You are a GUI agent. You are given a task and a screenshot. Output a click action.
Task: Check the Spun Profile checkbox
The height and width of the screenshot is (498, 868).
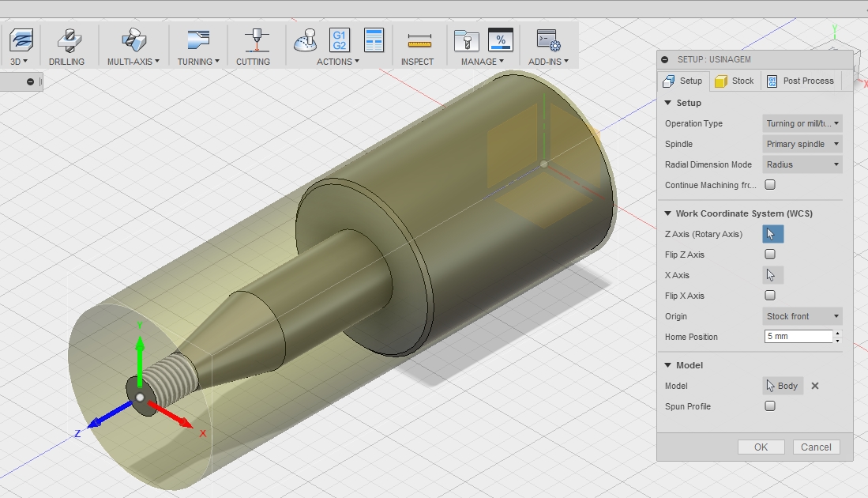(x=770, y=406)
